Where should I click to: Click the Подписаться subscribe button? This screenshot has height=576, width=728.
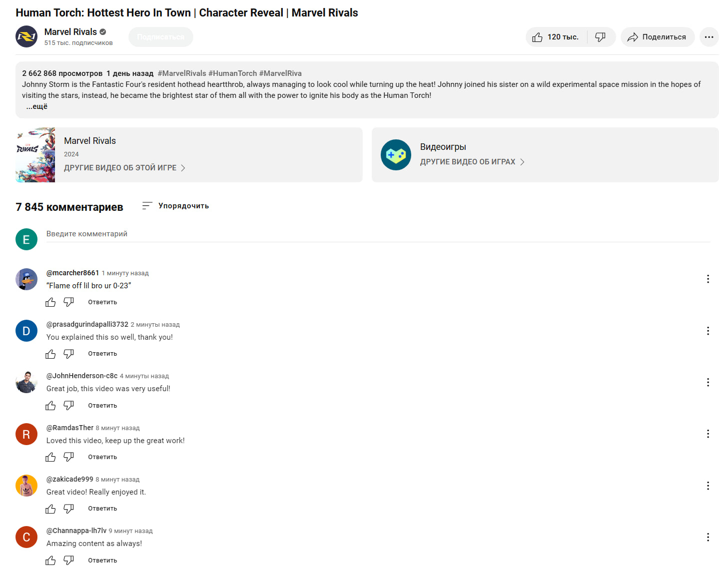point(160,37)
